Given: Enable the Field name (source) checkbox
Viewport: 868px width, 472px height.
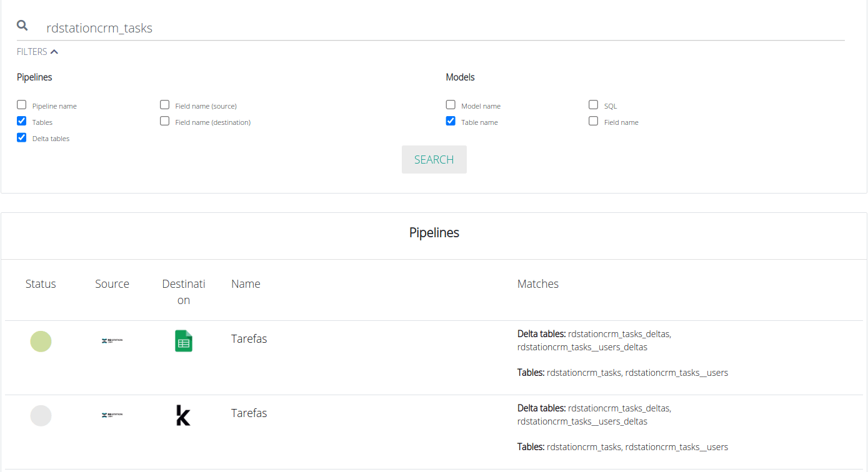Looking at the screenshot, I should click(x=165, y=105).
